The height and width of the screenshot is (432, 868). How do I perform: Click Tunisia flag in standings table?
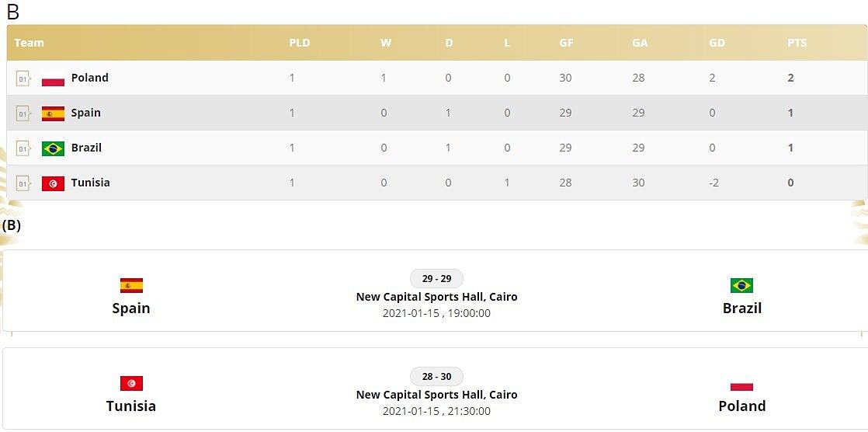click(53, 183)
